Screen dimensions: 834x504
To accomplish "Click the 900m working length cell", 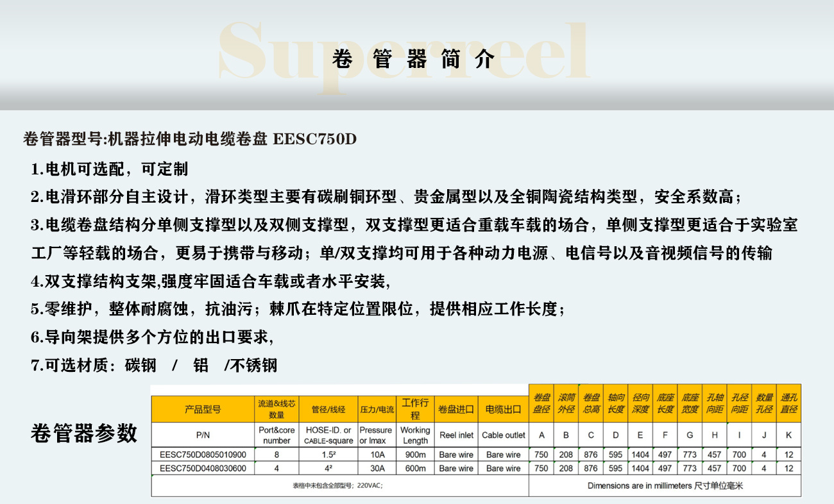I will coord(415,455).
